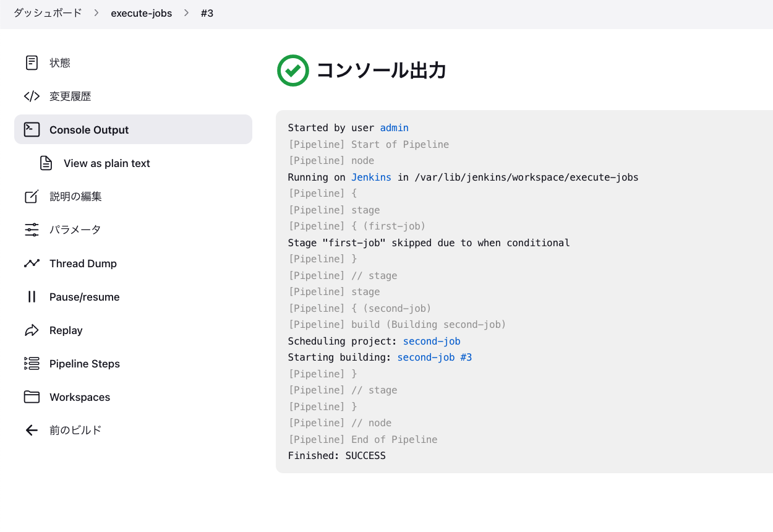773x532 pixels.
Task: Open 変更履歴 via its code icon
Action: pos(32,96)
